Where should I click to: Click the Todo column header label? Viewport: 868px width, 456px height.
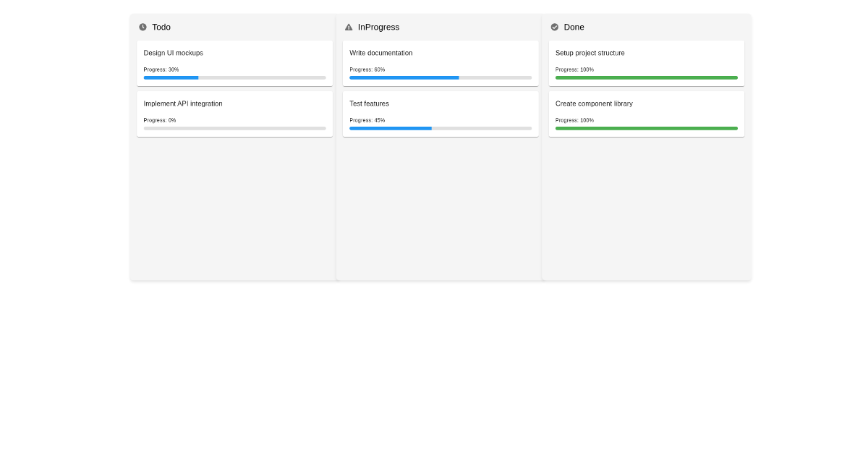point(161,27)
